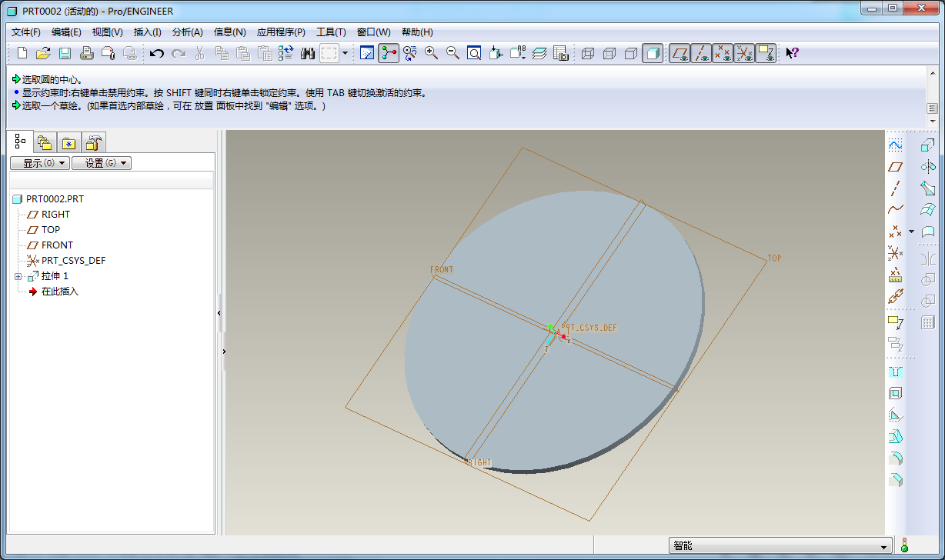Toggle datum axes display
This screenshot has width=945, height=560.
[x=701, y=53]
